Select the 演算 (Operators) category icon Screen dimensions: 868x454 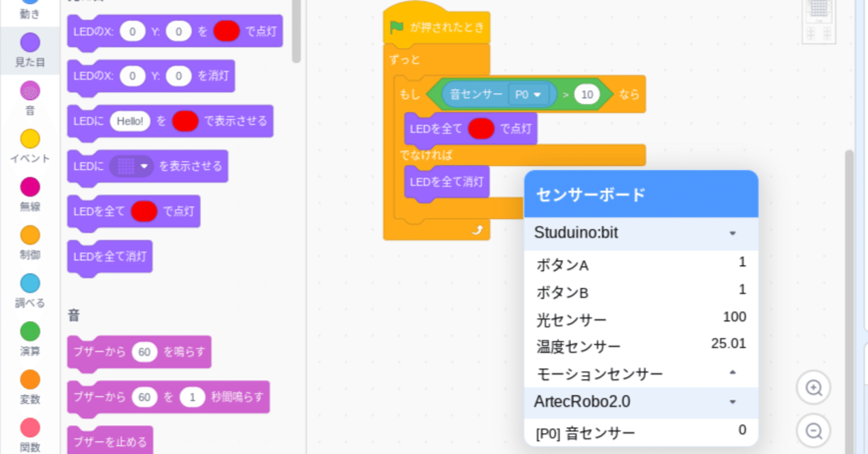click(29, 332)
